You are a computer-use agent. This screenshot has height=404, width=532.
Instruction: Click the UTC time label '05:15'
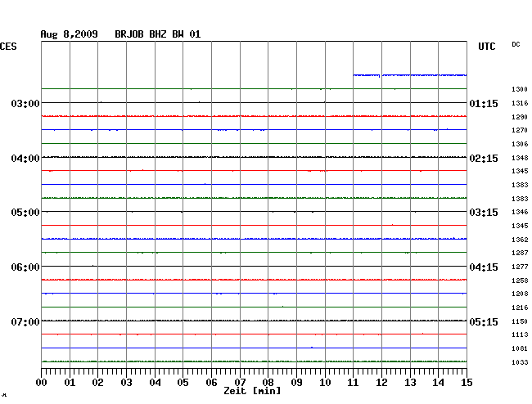(x=484, y=321)
